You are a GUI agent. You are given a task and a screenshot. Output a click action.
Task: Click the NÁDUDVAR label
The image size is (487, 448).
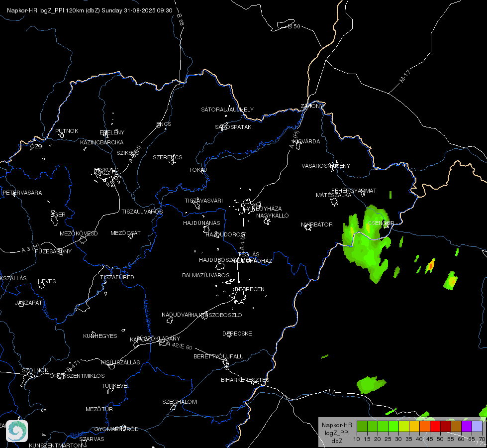coord(177,315)
